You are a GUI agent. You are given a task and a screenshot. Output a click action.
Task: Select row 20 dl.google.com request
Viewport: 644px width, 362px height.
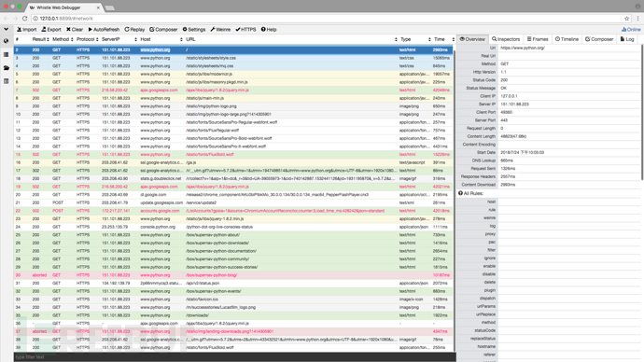(233, 195)
